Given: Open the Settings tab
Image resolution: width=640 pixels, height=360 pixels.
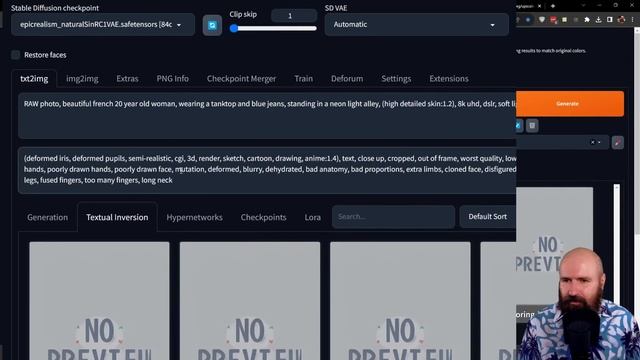Looking at the screenshot, I should pyautogui.click(x=396, y=79).
